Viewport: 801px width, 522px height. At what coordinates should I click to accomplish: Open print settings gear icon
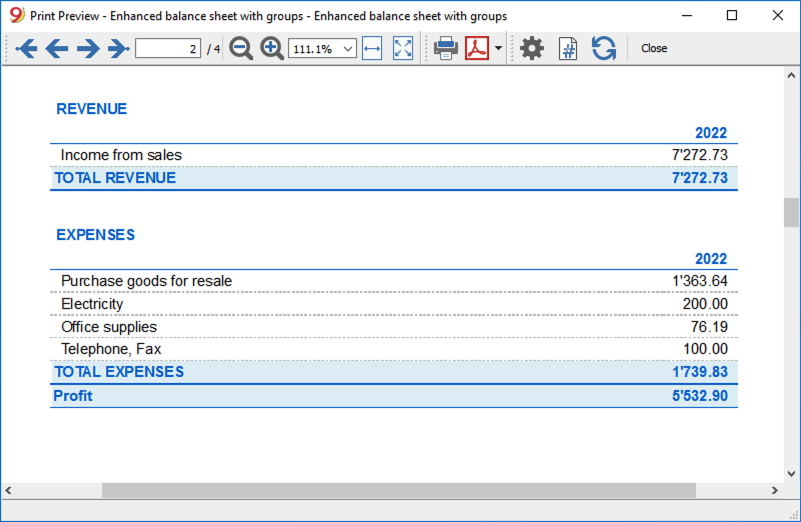coord(532,48)
